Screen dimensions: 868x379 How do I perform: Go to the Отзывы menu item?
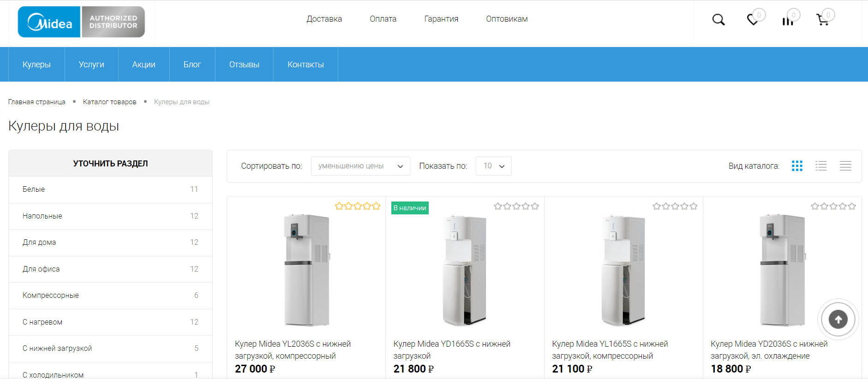(x=244, y=65)
